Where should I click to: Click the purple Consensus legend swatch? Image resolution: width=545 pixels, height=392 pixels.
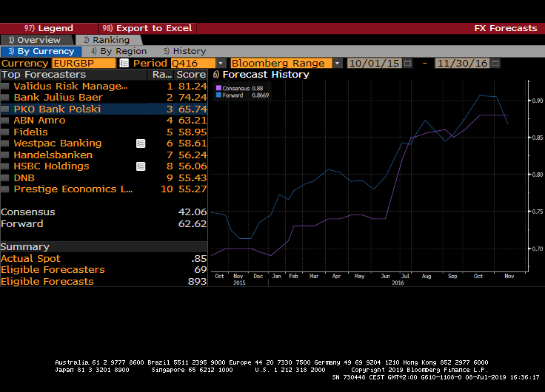tap(218, 89)
